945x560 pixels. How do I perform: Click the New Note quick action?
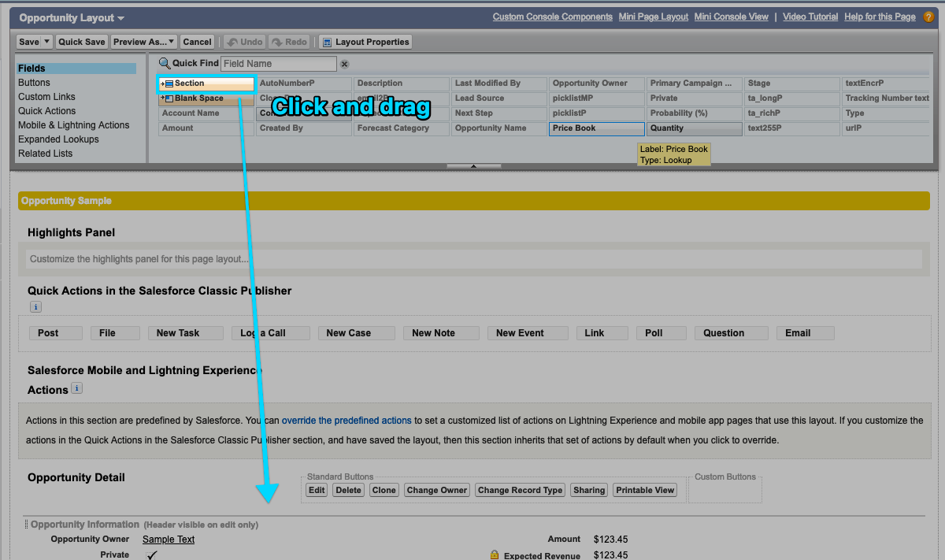(x=441, y=333)
